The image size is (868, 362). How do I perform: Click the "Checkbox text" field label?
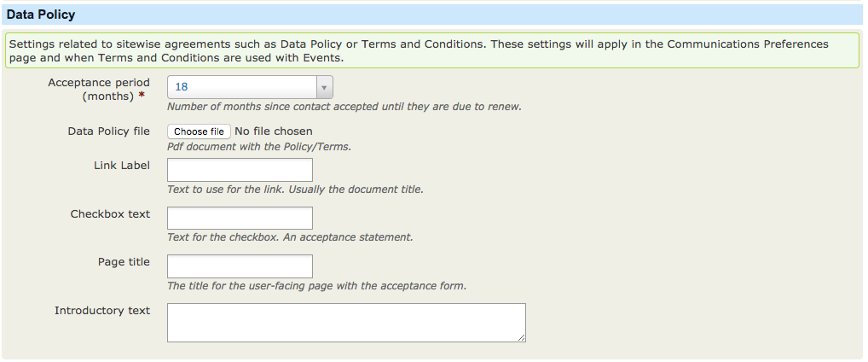pos(110,213)
